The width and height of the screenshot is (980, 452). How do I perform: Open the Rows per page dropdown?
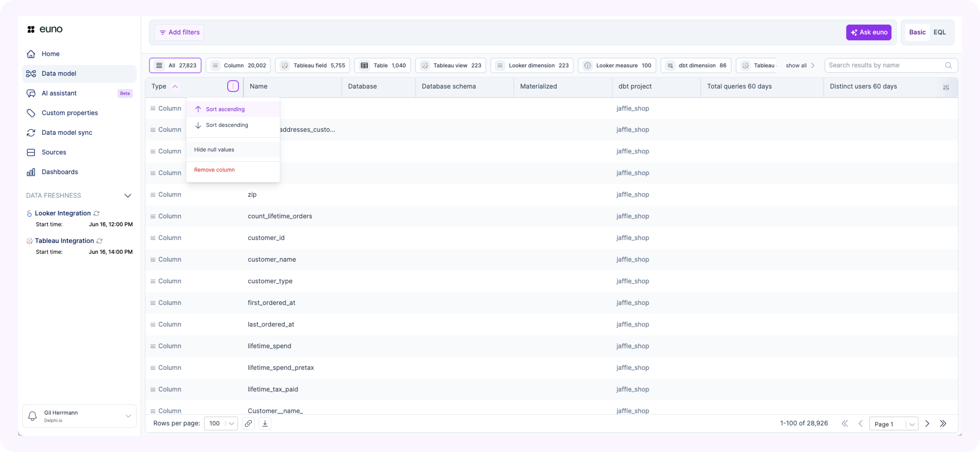221,423
